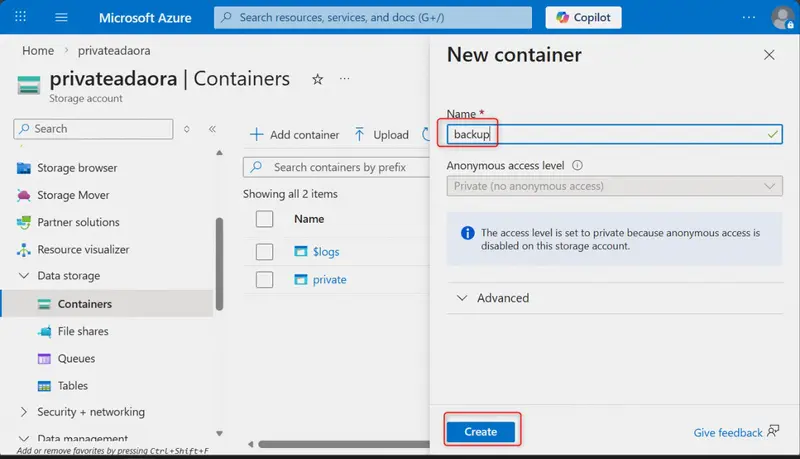
Task: Click the sidebar scroll down arrow
Action: coord(219,434)
